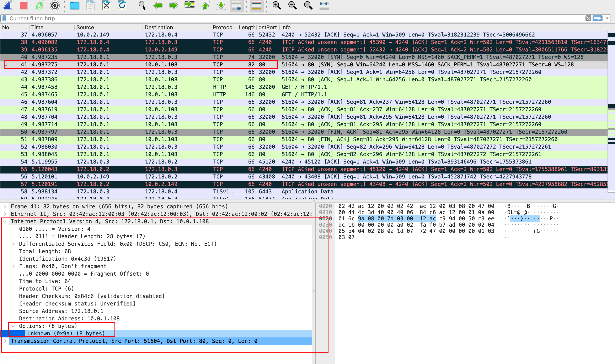
Task: Collapse the Internet Protocol Version 4 section
Action: pyautogui.click(x=5, y=221)
